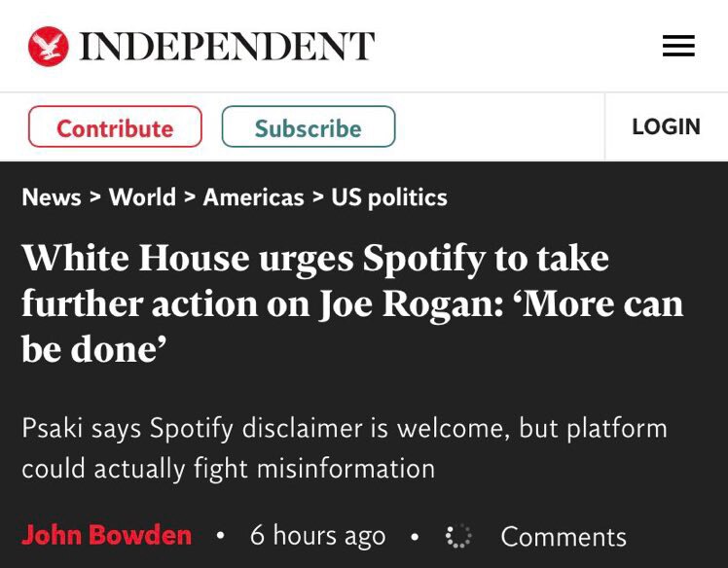Click the INDEPENDENT wordmark
The image size is (728, 568).
pos(227,47)
